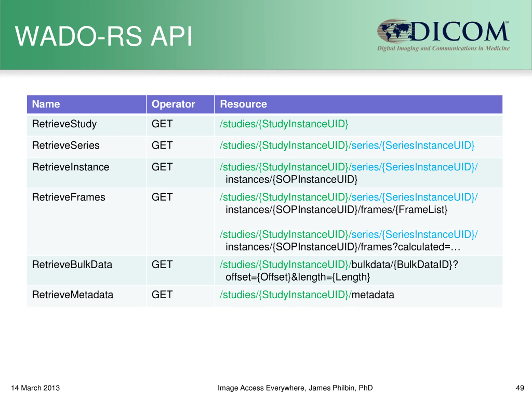The image size is (532, 399).
Task: Click footer Image Access Everywhere, James Philbin
Action: tap(295, 388)
